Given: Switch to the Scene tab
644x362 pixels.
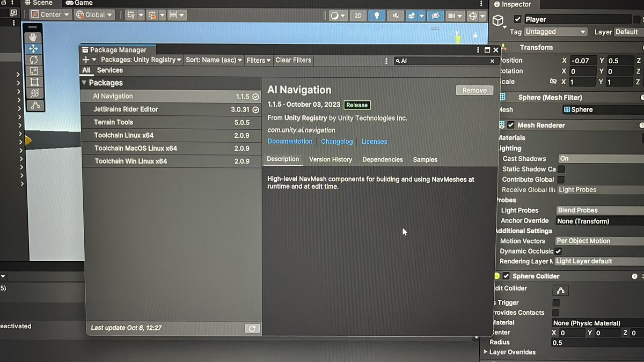Looking at the screenshot, I should tap(39, 3).
